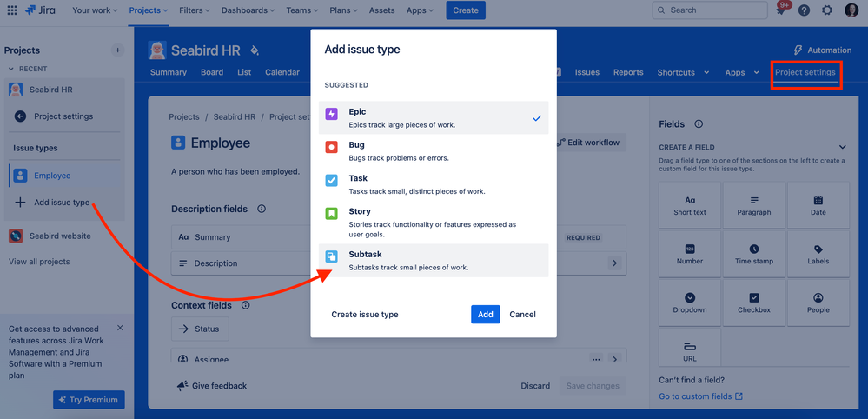Screen dimensions: 868x419
Task: Click the Story bookmark icon
Action: [x=331, y=213]
